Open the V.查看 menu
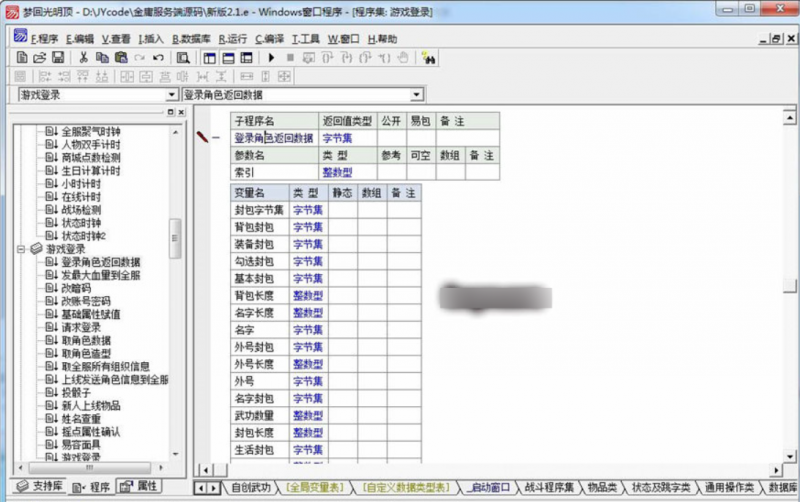Screen dimensions: 800x502 pyautogui.click(x=116, y=39)
